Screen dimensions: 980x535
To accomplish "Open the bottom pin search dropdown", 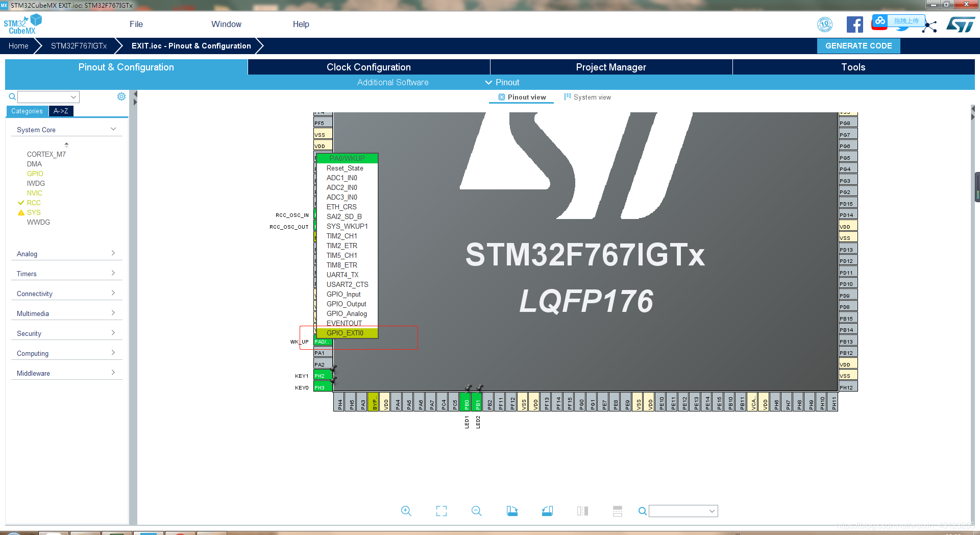I will (712, 511).
